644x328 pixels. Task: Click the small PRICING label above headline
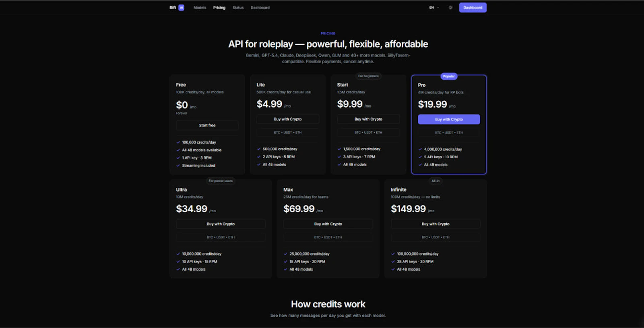click(328, 33)
